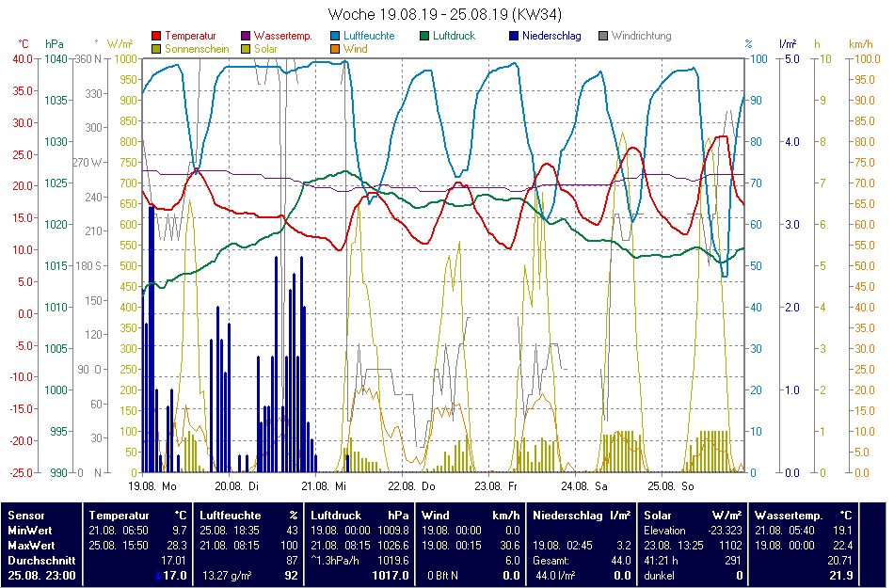This screenshot has width=894, height=588.
Task: Click the current water temperature '21.9'
Action: [841, 576]
